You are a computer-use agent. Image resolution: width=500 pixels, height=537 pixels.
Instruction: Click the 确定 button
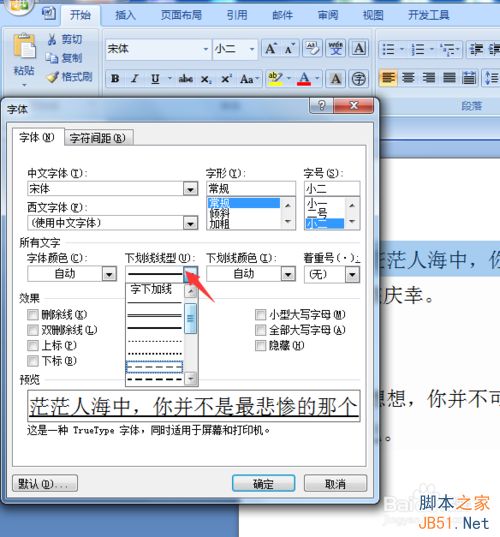pos(263,484)
